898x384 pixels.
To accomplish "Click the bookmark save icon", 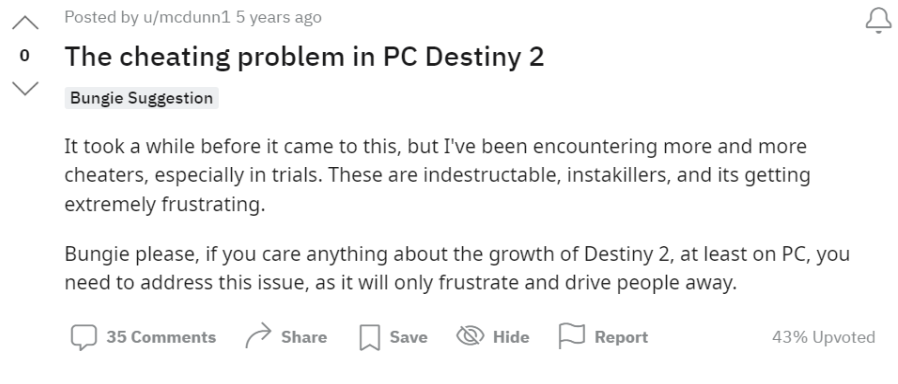I will (370, 337).
